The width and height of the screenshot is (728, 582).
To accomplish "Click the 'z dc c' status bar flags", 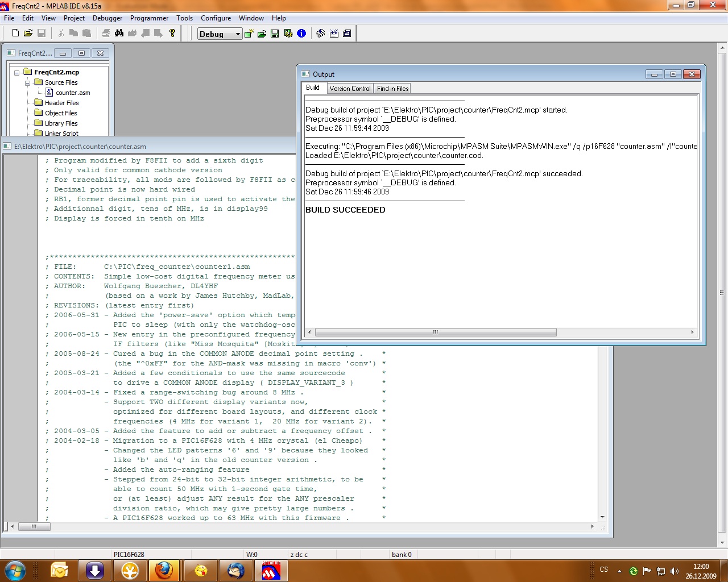I will pyautogui.click(x=299, y=555).
